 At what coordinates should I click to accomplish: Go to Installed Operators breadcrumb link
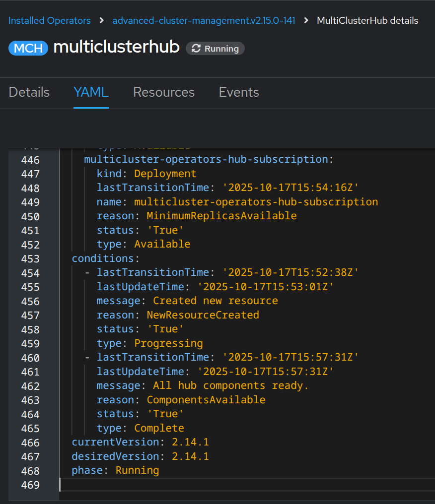(50, 20)
